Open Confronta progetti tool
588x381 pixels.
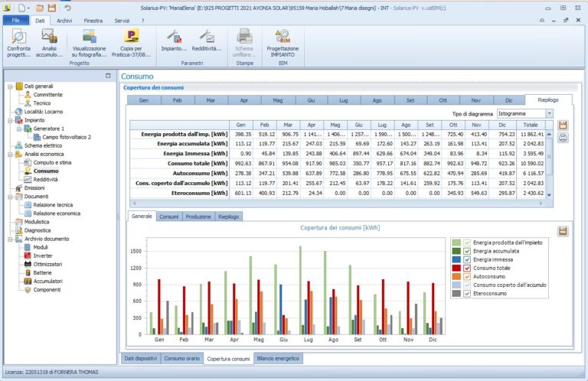(x=18, y=43)
